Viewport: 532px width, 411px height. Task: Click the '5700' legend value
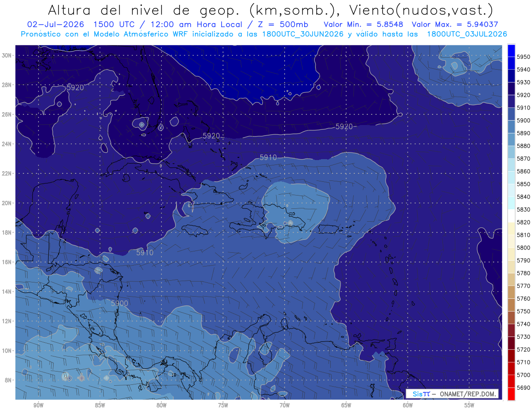pyautogui.click(x=523, y=375)
